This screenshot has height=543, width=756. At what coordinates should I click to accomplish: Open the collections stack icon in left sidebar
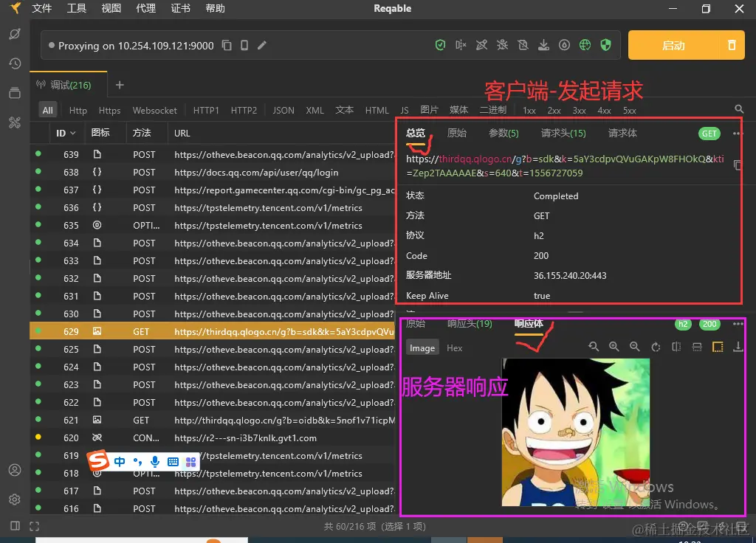15,93
